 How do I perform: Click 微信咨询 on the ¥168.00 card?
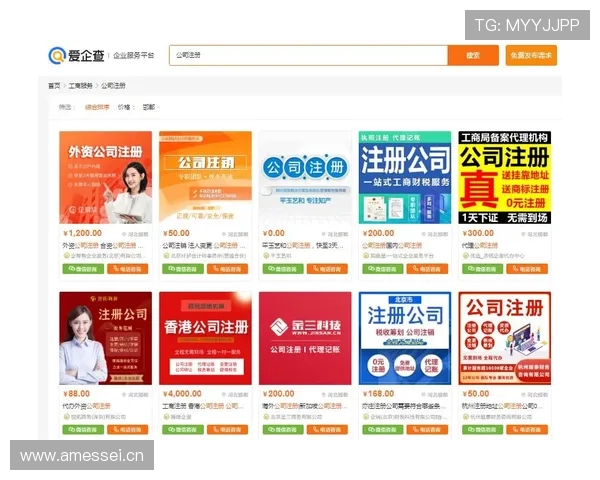[x=383, y=430]
